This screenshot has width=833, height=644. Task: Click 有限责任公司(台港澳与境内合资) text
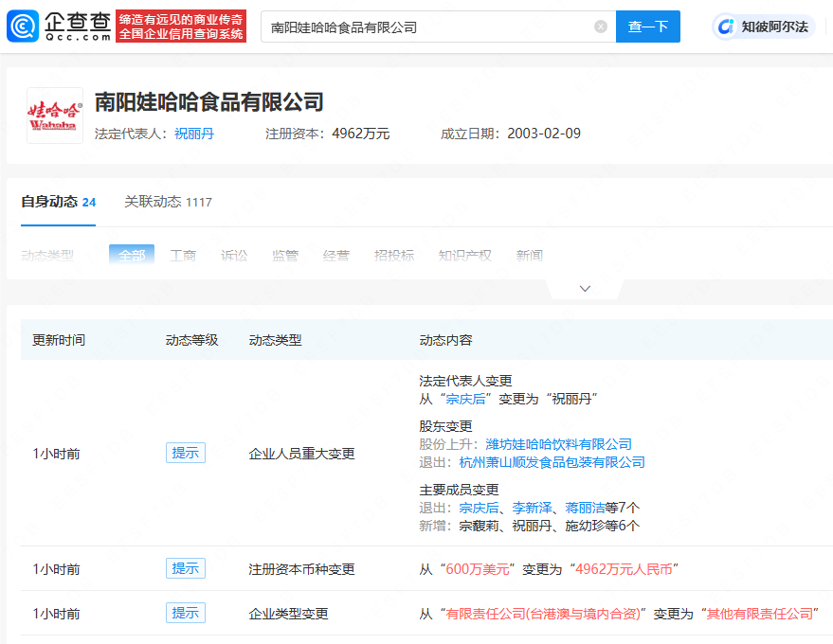(543, 614)
